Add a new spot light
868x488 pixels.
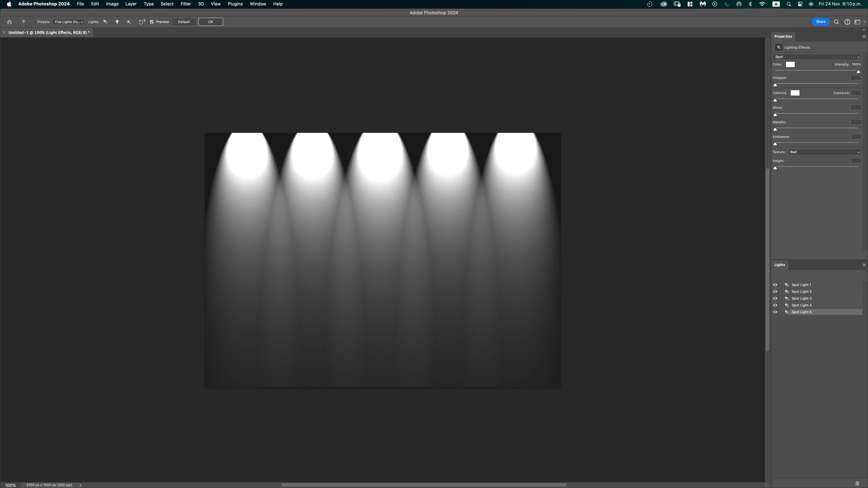pyautogui.click(x=105, y=22)
